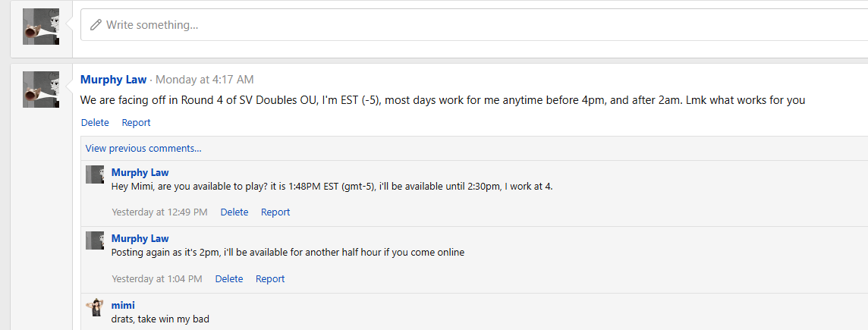Open small avatar on the 'Posting again' comment
The image size is (868, 330).
pyautogui.click(x=95, y=240)
